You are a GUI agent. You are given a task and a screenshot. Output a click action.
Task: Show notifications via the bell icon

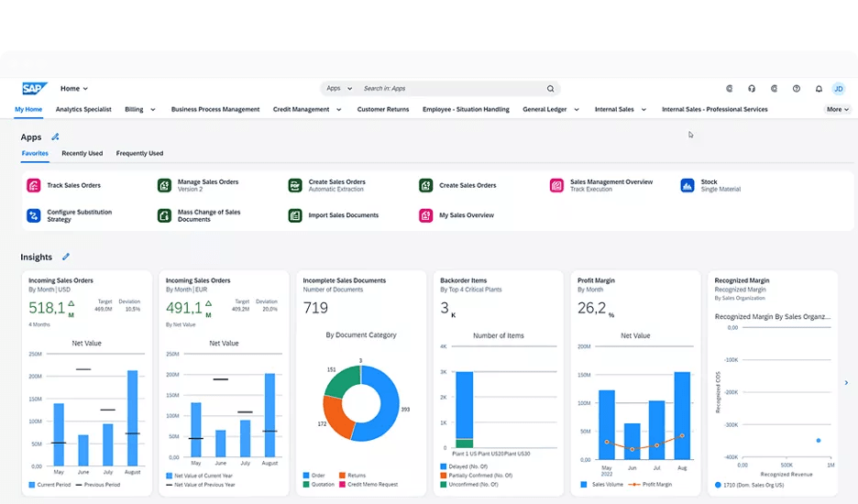(x=819, y=89)
